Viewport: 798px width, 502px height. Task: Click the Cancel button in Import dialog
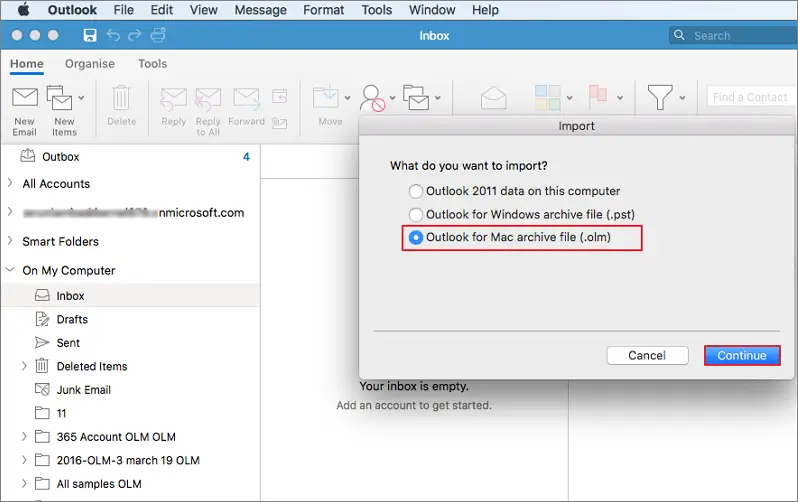(x=647, y=355)
